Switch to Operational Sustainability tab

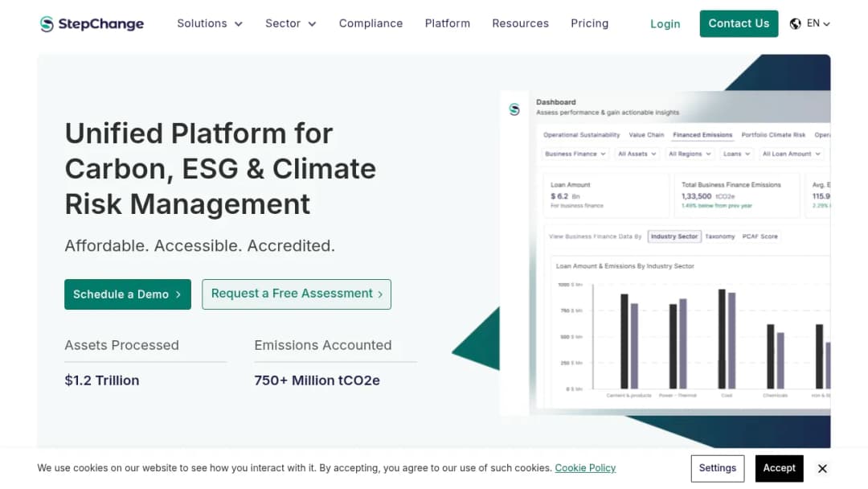581,135
